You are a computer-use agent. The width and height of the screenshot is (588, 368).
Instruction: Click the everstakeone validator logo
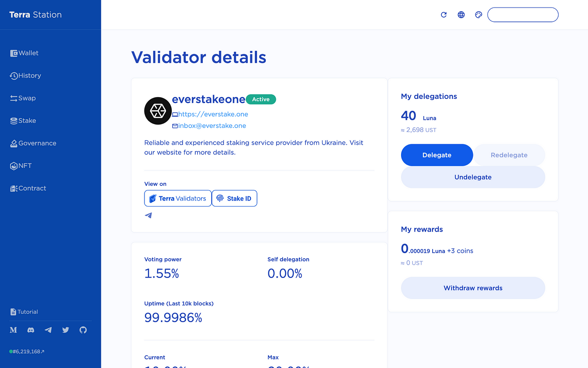click(x=158, y=111)
